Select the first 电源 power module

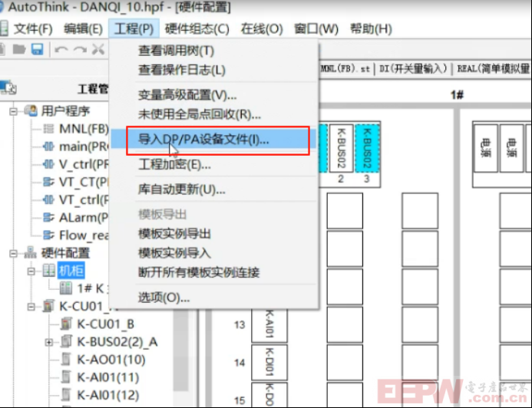pyautogui.click(x=486, y=148)
